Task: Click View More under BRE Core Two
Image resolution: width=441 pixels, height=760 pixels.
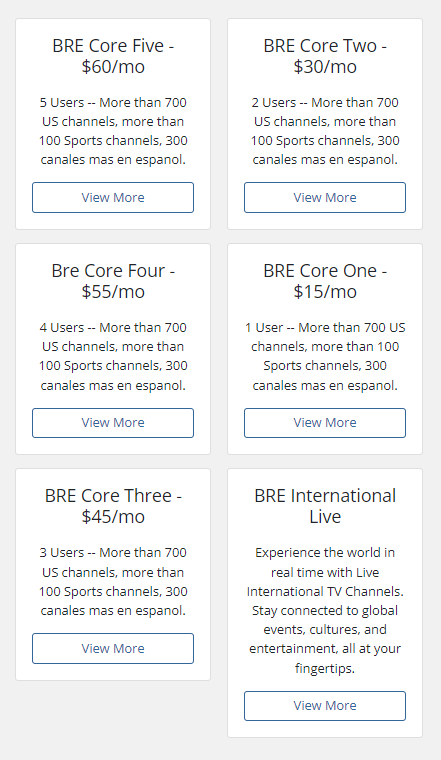Action: pos(325,197)
